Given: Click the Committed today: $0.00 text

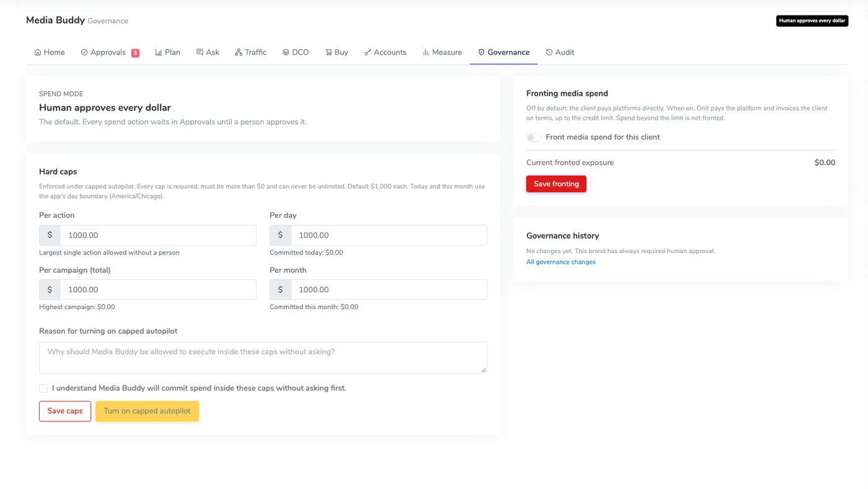Looking at the screenshot, I should 306,253.
